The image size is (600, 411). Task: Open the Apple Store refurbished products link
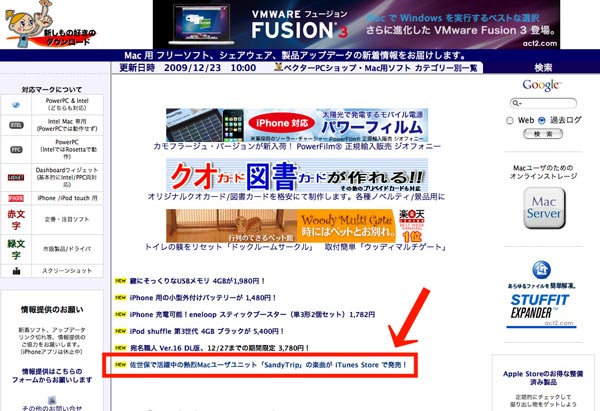(543, 378)
